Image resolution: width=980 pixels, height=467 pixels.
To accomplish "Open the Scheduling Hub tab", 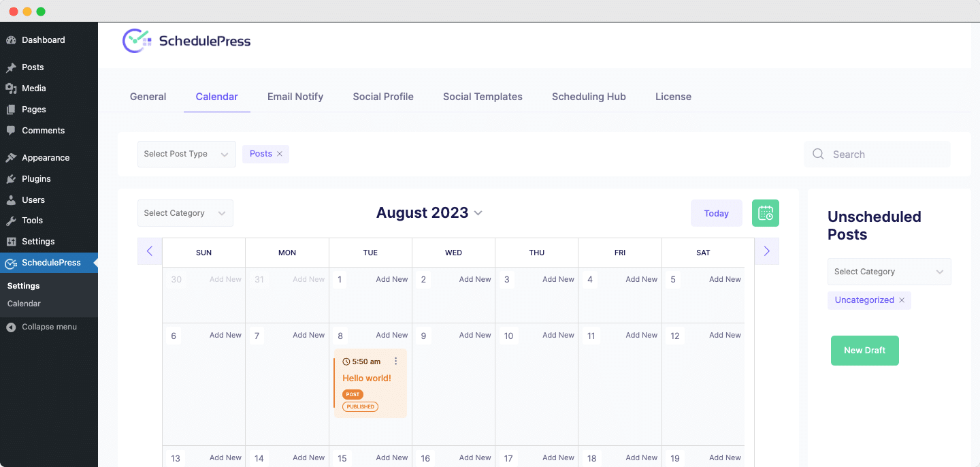I will 589,97.
